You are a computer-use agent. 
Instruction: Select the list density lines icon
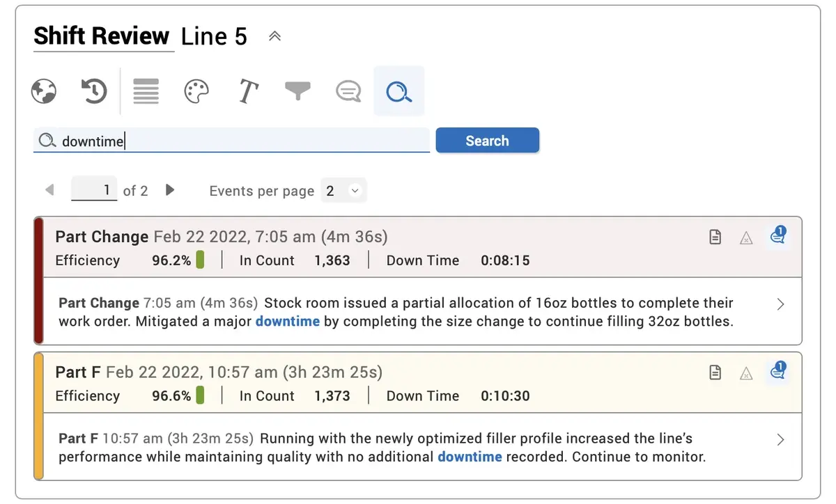click(146, 91)
